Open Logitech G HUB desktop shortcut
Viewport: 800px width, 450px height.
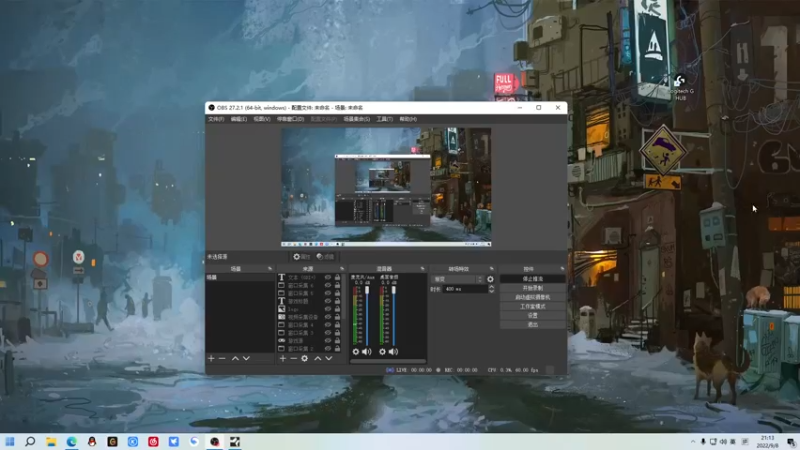point(680,87)
